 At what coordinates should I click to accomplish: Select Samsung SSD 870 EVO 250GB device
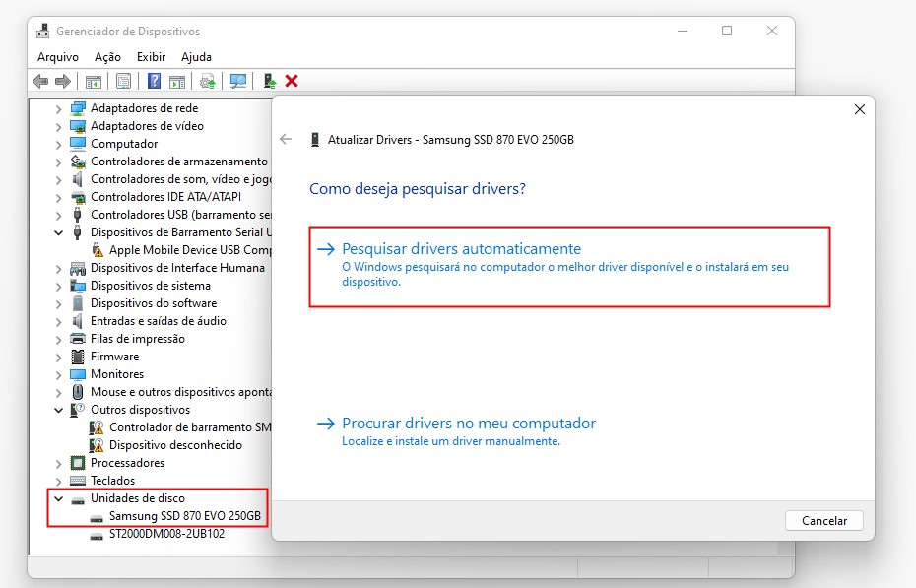coord(184,516)
